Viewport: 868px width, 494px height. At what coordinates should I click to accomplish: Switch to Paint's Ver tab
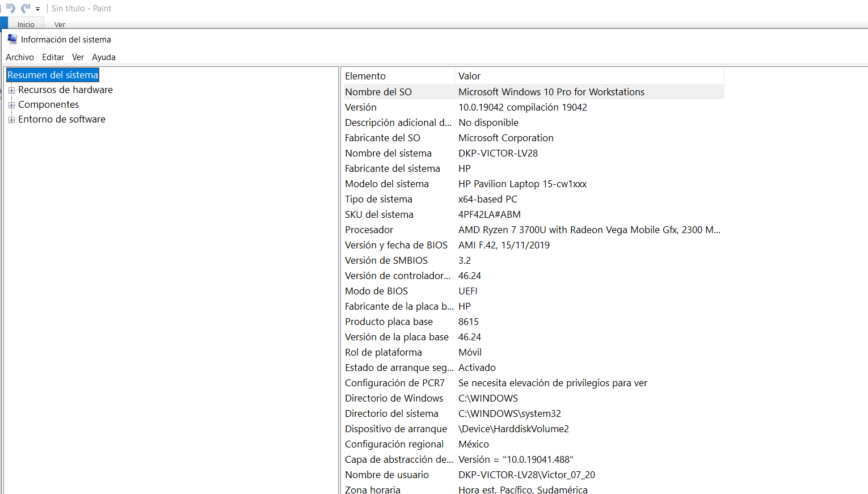(60, 24)
